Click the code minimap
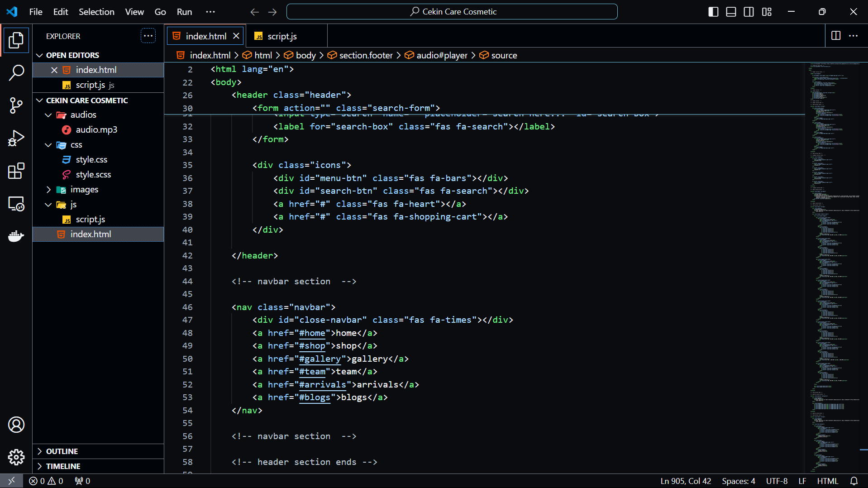 coord(835,267)
